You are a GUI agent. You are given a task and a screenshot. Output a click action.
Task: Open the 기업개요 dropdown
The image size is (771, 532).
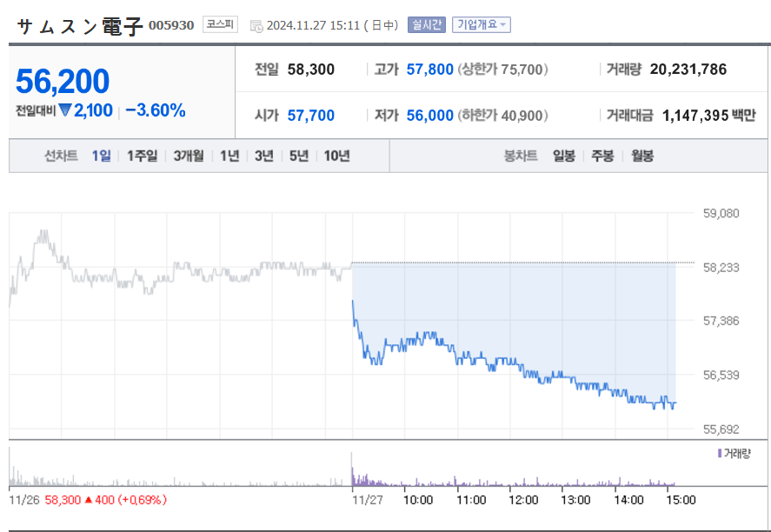coord(481,25)
